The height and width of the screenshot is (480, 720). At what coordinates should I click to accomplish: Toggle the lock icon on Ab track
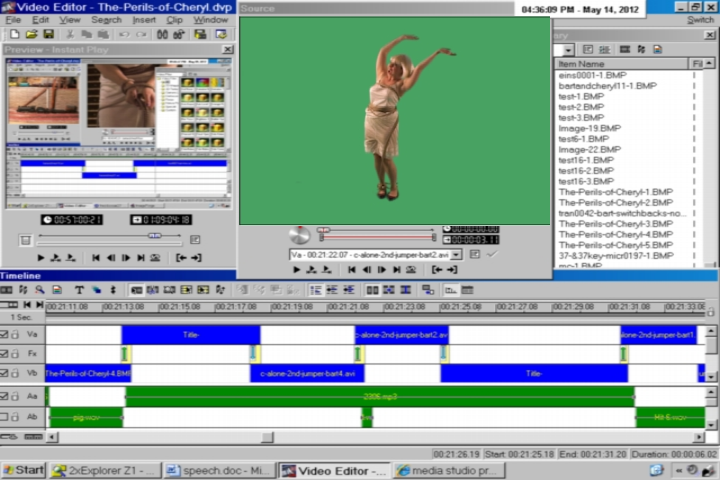(15, 417)
